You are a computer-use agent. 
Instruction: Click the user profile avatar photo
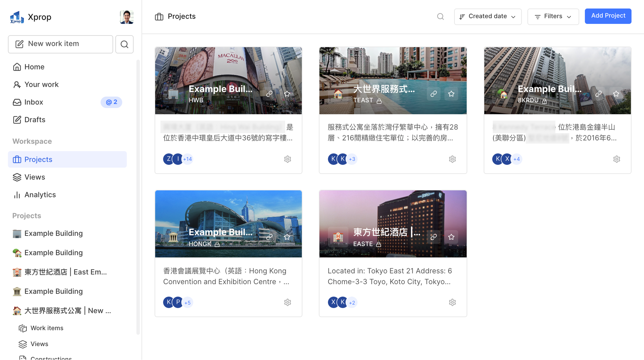coord(126,17)
